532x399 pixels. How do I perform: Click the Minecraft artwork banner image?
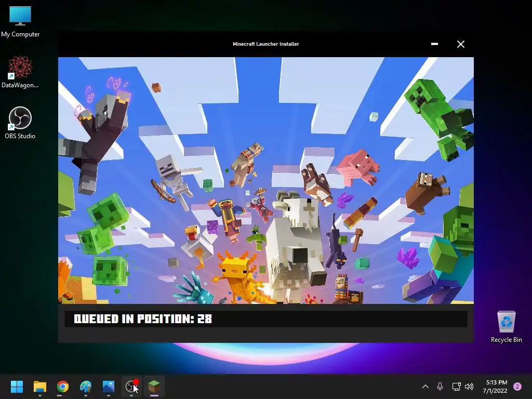(x=265, y=180)
